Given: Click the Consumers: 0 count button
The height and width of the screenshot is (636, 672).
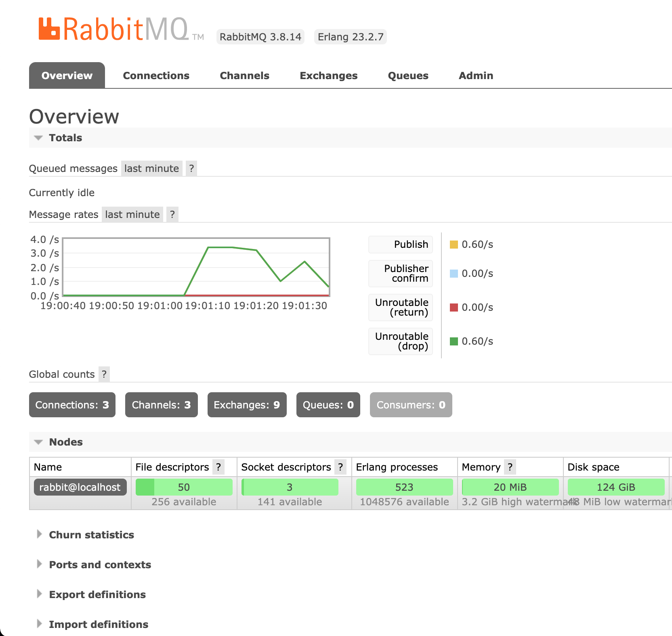Looking at the screenshot, I should tap(411, 405).
